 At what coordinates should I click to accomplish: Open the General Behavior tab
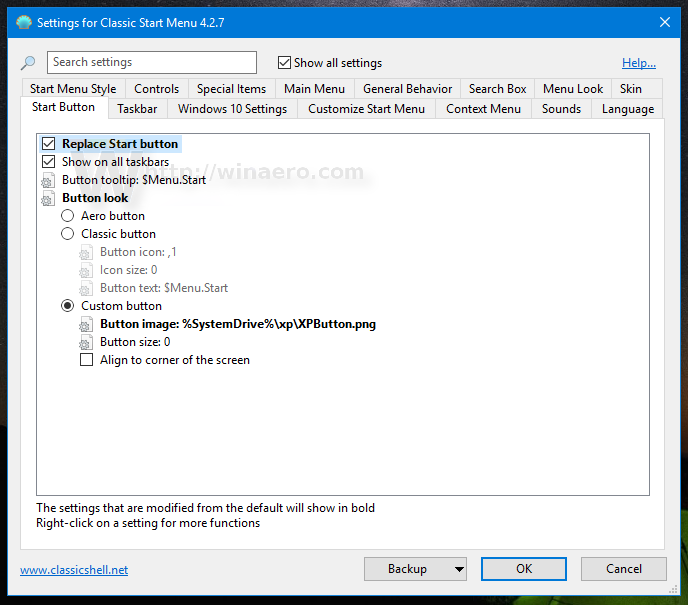(407, 89)
